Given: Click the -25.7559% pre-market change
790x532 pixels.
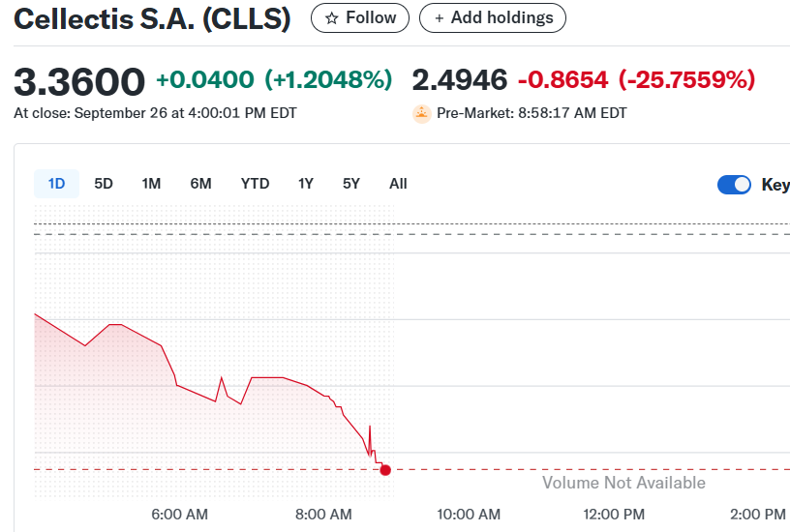Looking at the screenshot, I should tap(686, 80).
